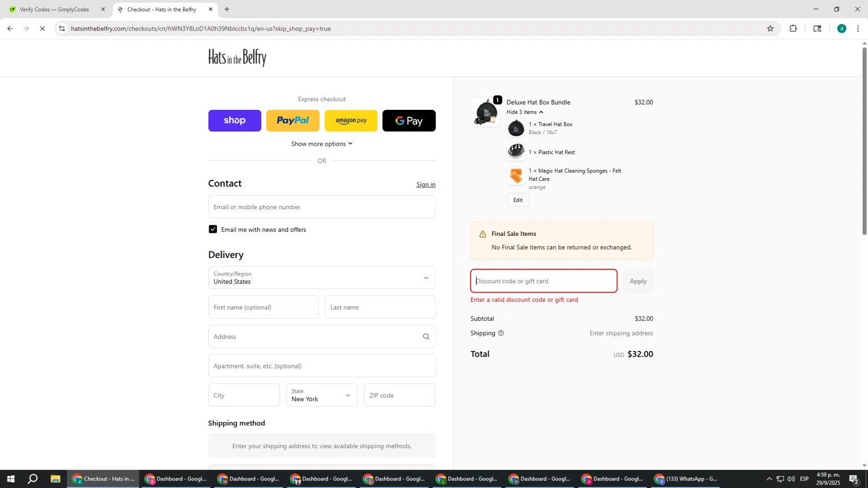This screenshot has width=868, height=488.
Task: Click the ESP language indicator
Action: tap(804, 479)
